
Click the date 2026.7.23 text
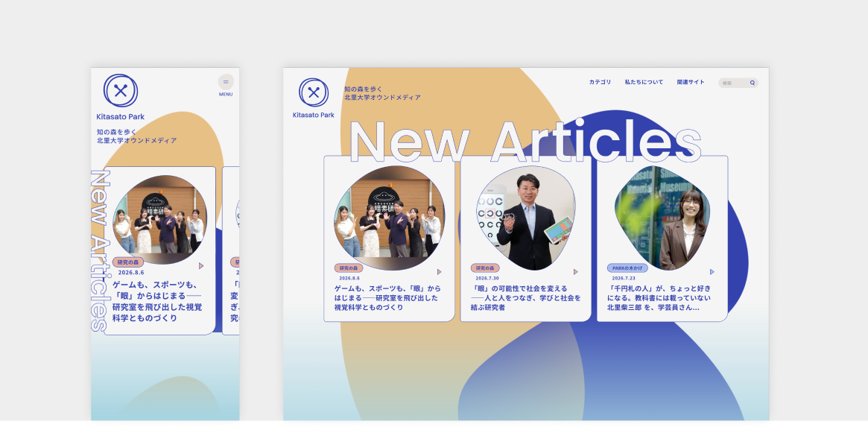point(624,279)
